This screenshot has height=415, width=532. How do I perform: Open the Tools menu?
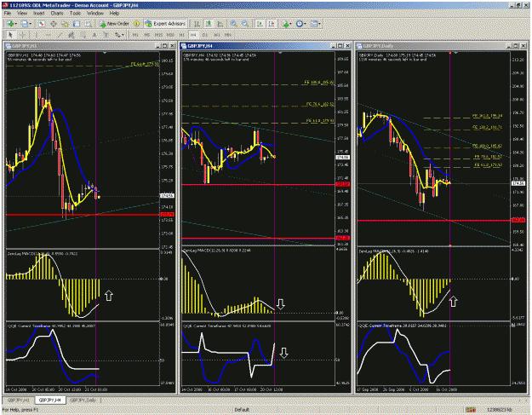click(75, 14)
